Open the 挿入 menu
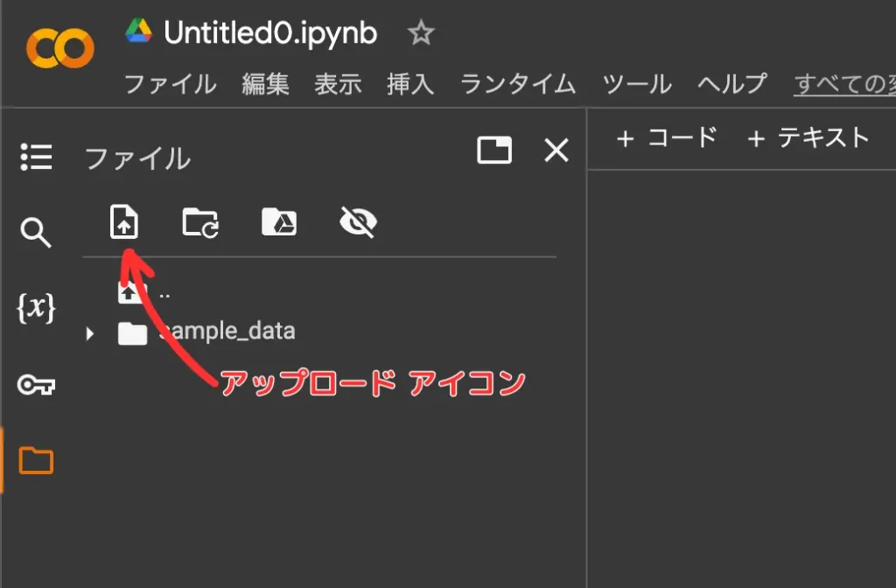This screenshot has width=896, height=588. tap(410, 84)
